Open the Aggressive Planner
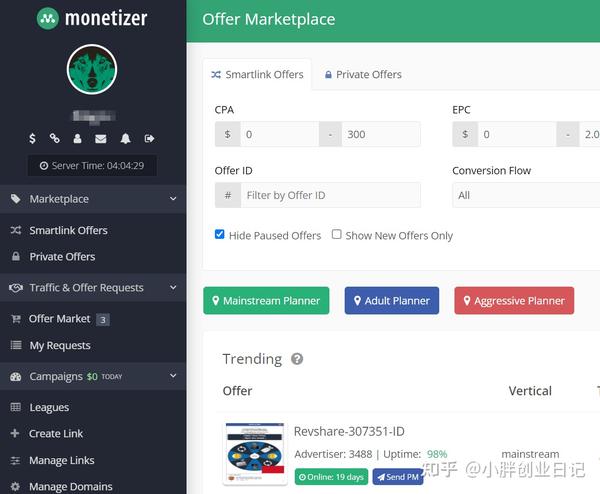Screen dimensions: 600x494 click(514, 301)
